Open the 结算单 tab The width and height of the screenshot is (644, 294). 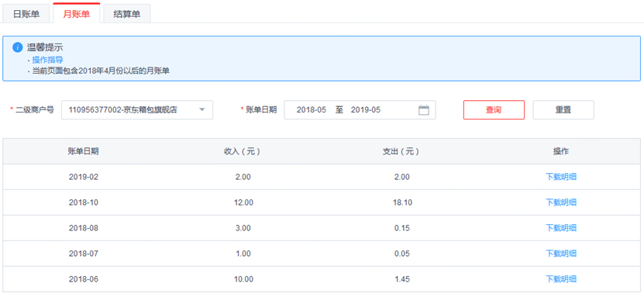(x=127, y=14)
